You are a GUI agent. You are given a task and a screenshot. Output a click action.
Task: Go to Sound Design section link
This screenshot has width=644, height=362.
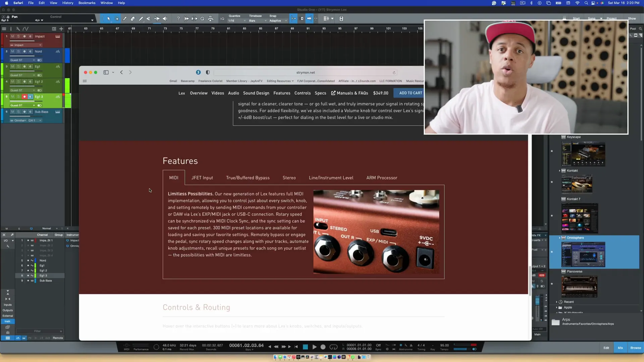click(256, 93)
